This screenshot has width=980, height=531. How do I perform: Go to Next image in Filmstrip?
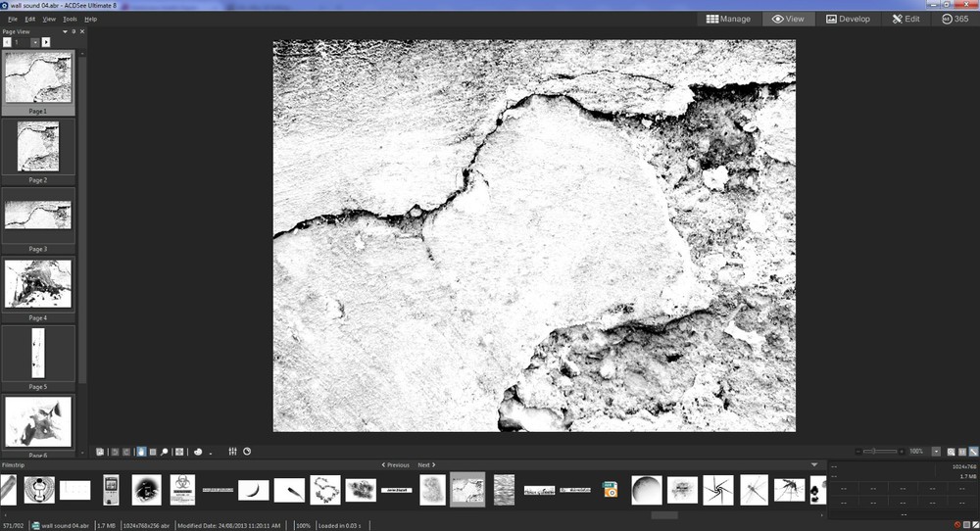[x=426, y=464]
